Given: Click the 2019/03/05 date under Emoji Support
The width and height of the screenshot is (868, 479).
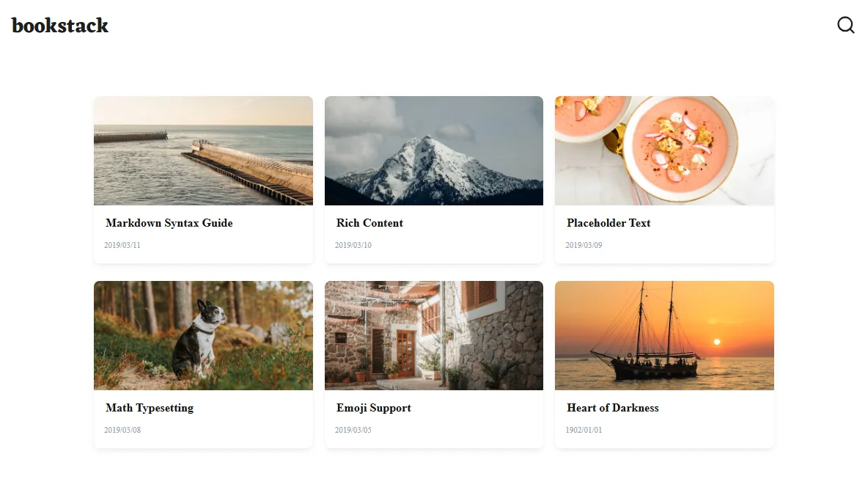Looking at the screenshot, I should coord(353,430).
